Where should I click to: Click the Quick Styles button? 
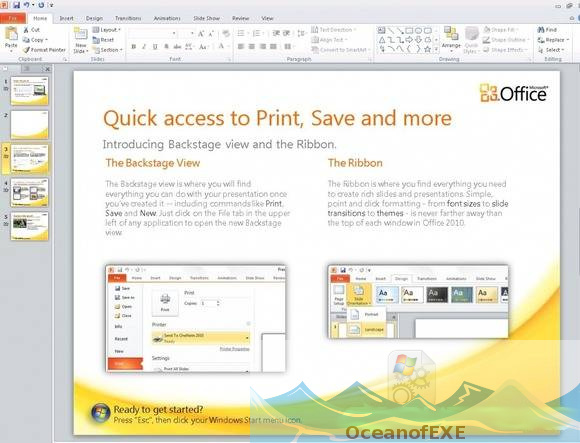[471, 40]
